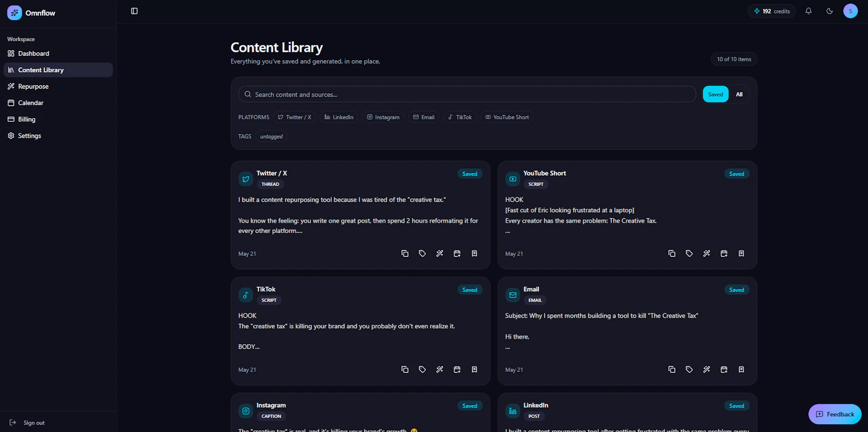
Task: Copy the TikTok script content
Action: (x=405, y=370)
